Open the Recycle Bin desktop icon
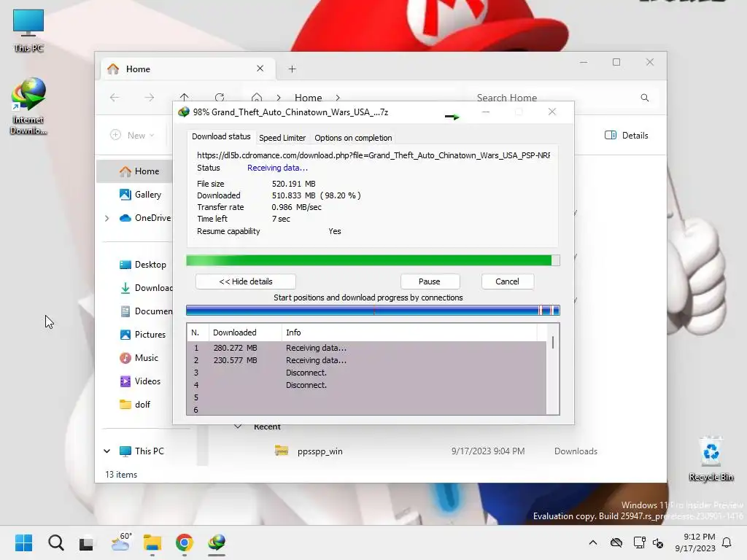The height and width of the screenshot is (560, 747). (x=711, y=459)
